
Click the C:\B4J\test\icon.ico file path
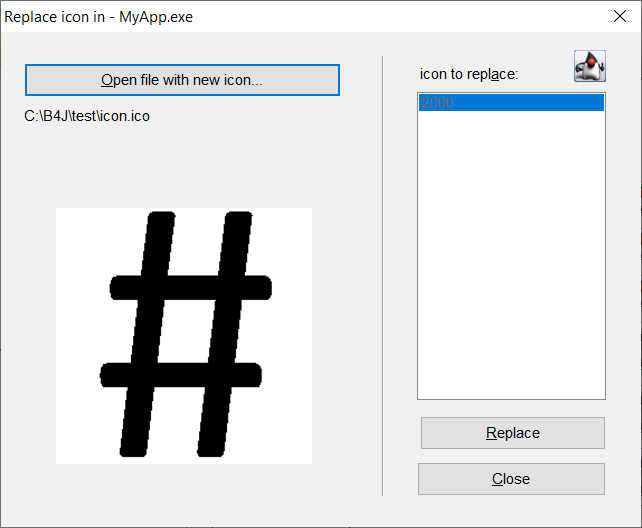click(x=87, y=116)
